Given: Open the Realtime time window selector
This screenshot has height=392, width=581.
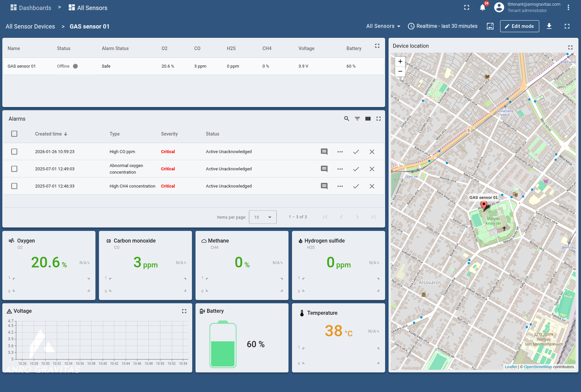Looking at the screenshot, I should [x=443, y=26].
